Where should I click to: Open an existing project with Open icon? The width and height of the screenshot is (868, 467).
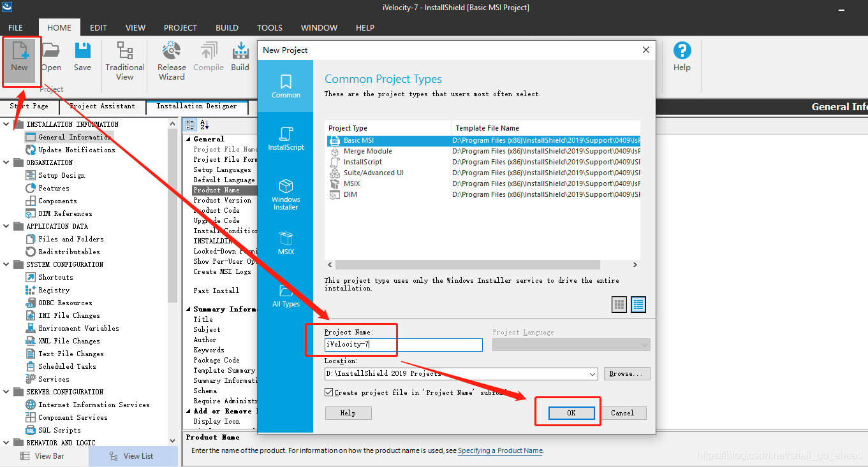[x=51, y=57]
